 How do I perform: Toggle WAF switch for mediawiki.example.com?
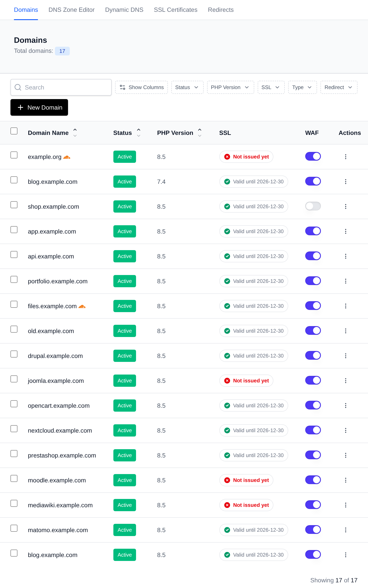(313, 504)
